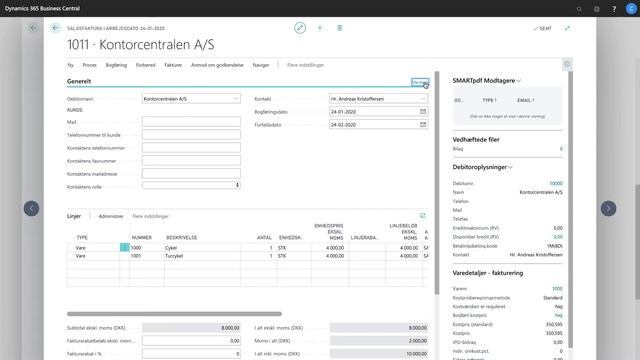Click Disponibel kredit value link
The image size is (640, 360).
[x=558, y=237]
